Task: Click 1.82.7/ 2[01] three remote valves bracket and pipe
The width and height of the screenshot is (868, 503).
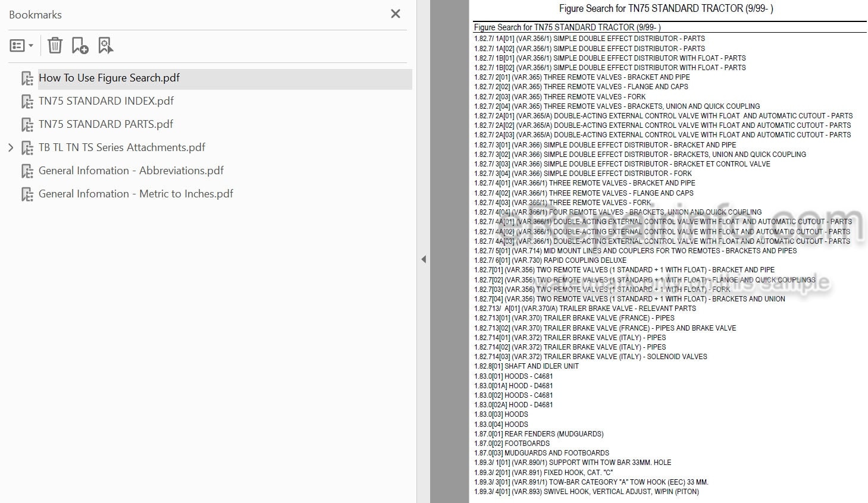Action: (x=582, y=77)
